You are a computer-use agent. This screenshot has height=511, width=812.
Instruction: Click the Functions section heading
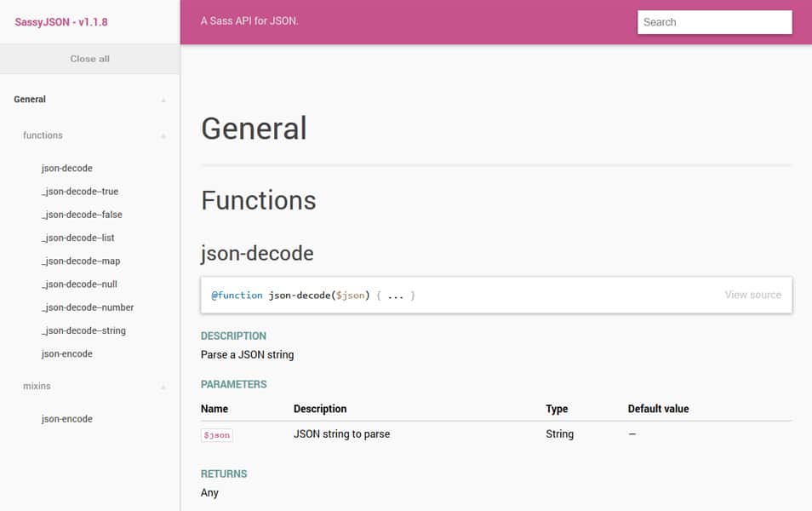click(x=258, y=200)
